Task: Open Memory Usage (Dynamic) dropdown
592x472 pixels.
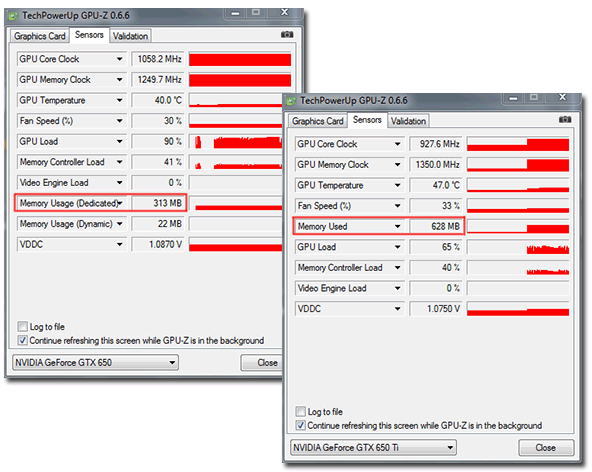Action: coord(119,224)
